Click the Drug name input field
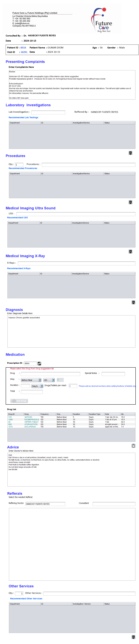Screen dimensions: 139x644 [50, 374]
